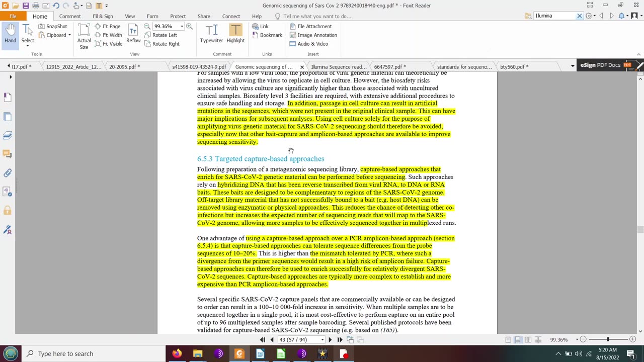Open the attachments paperclip panel

(8, 173)
